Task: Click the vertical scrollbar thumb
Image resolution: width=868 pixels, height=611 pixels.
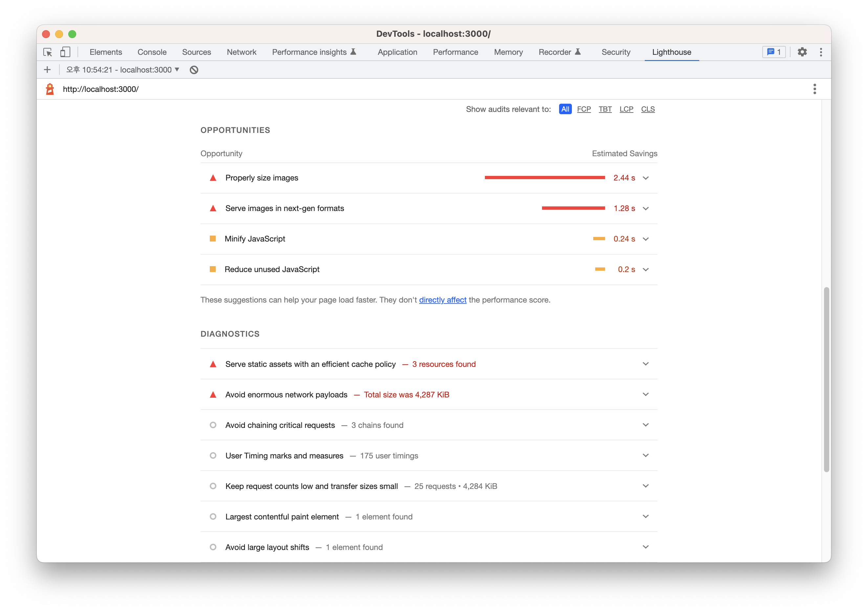Action: pyautogui.click(x=826, y=379)
